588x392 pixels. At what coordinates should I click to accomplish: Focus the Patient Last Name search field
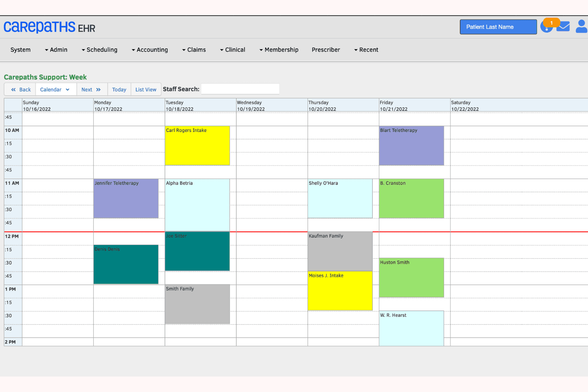click(x=498, y=27)
